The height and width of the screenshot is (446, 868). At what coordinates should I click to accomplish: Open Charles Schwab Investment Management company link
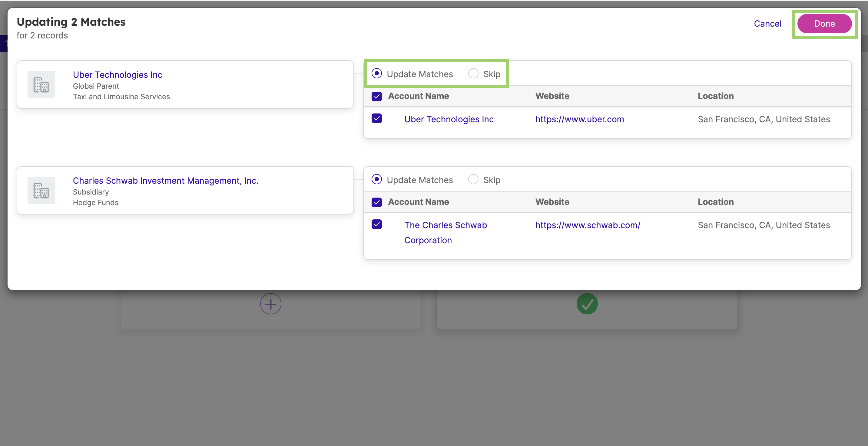[165, 181]
